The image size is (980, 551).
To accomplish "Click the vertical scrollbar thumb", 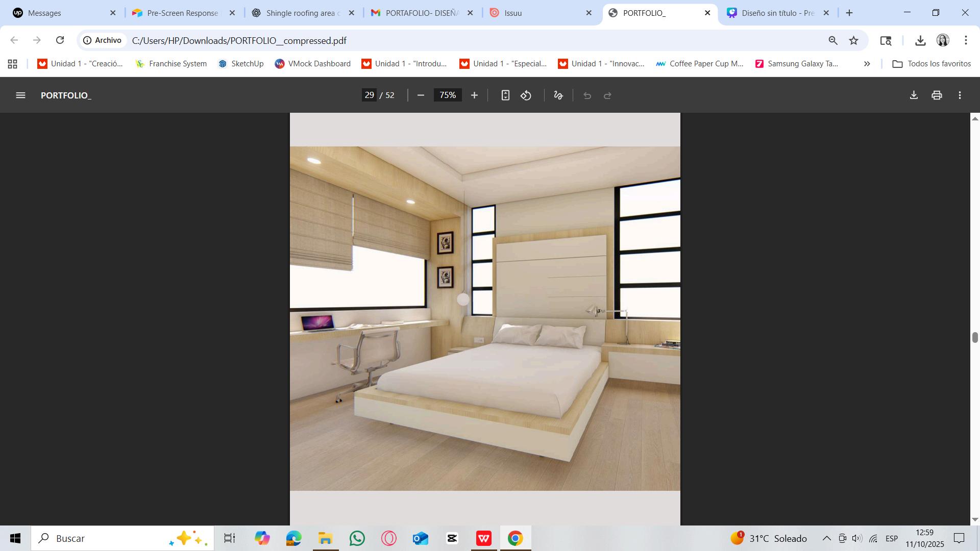I will click(975, 338).
